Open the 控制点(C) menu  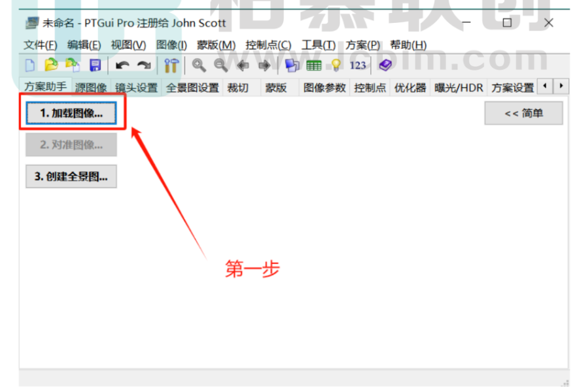[x=268, y=45]
